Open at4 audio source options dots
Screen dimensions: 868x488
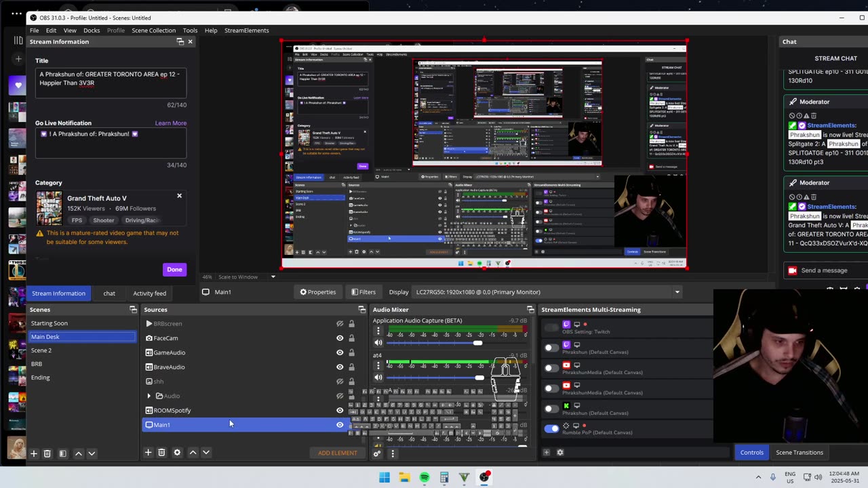pyautogui.click(x=378, y=365)
